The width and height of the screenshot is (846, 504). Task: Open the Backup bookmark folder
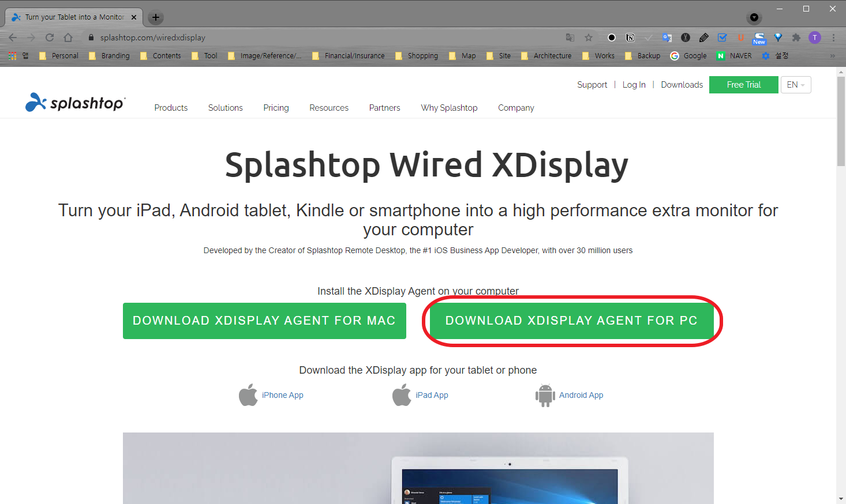tap(642, 56)
